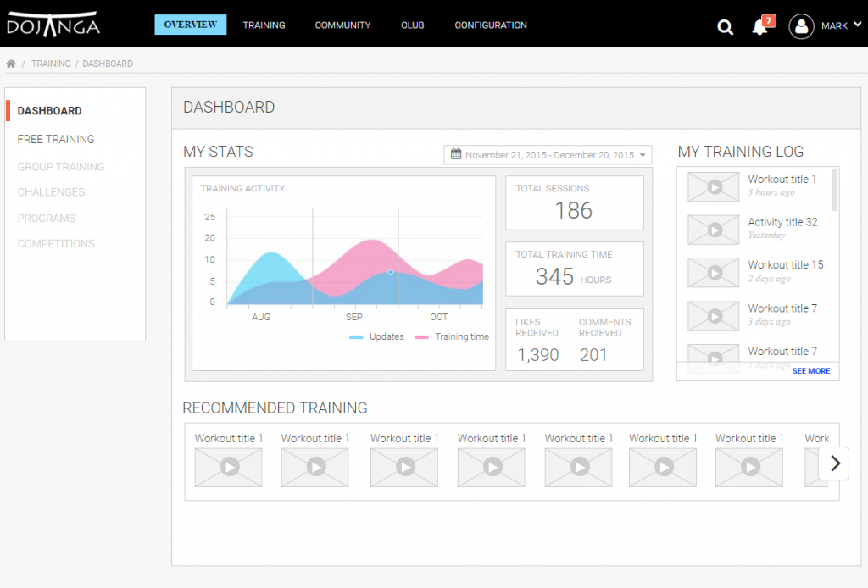Toggle the Training time legend series
The width and height of the screenshot is (868, 588).
453,336
